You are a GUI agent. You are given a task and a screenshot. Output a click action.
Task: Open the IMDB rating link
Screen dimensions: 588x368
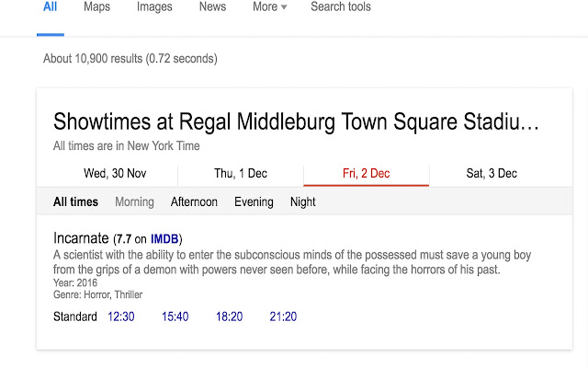164,237
